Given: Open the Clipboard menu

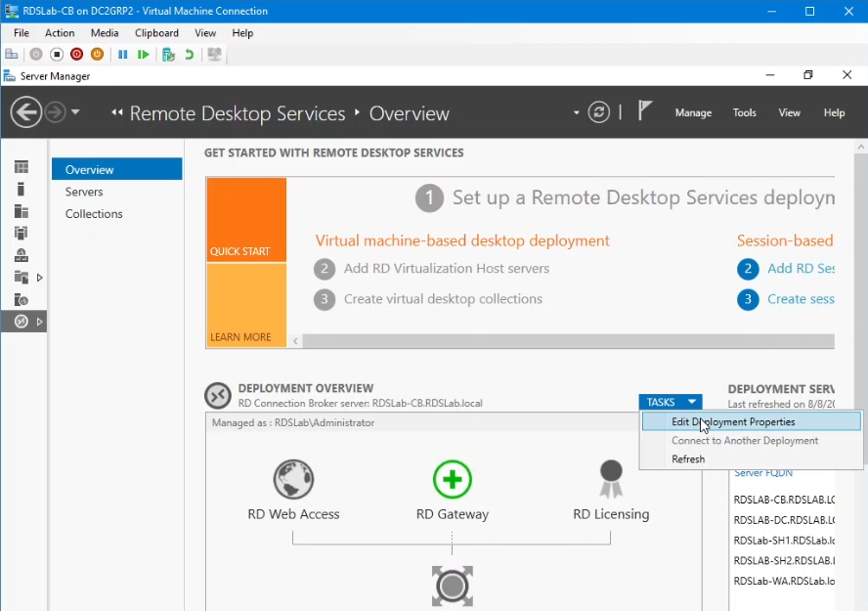Looking at the screenshot, I should tap(156, 33).
